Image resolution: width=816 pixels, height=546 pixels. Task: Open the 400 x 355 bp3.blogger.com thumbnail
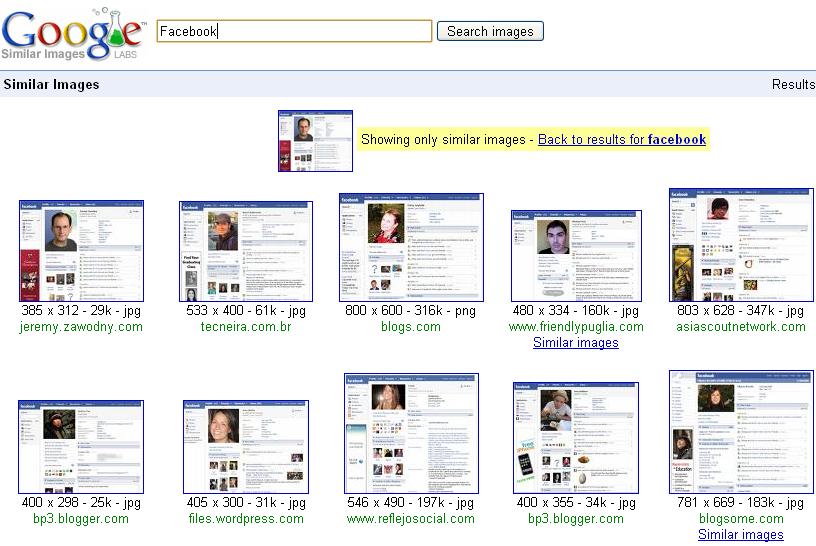pyautogui.click(x=576, y=438)
